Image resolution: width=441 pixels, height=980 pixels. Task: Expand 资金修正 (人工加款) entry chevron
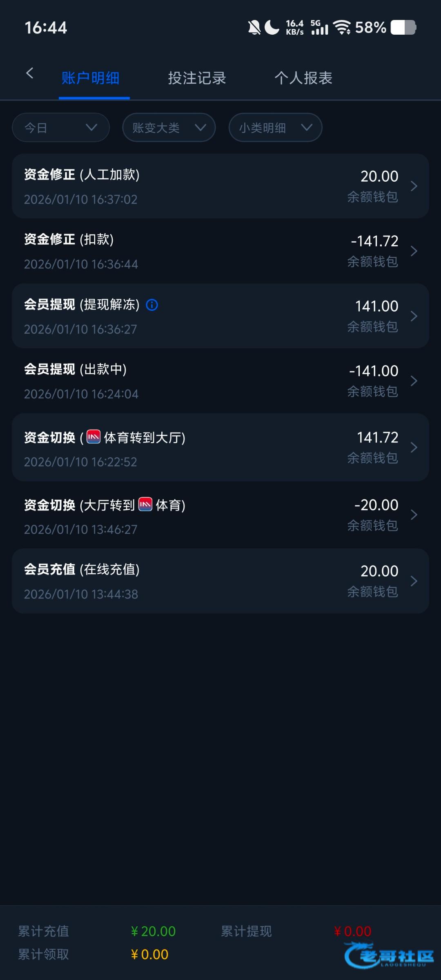point(414,186)
